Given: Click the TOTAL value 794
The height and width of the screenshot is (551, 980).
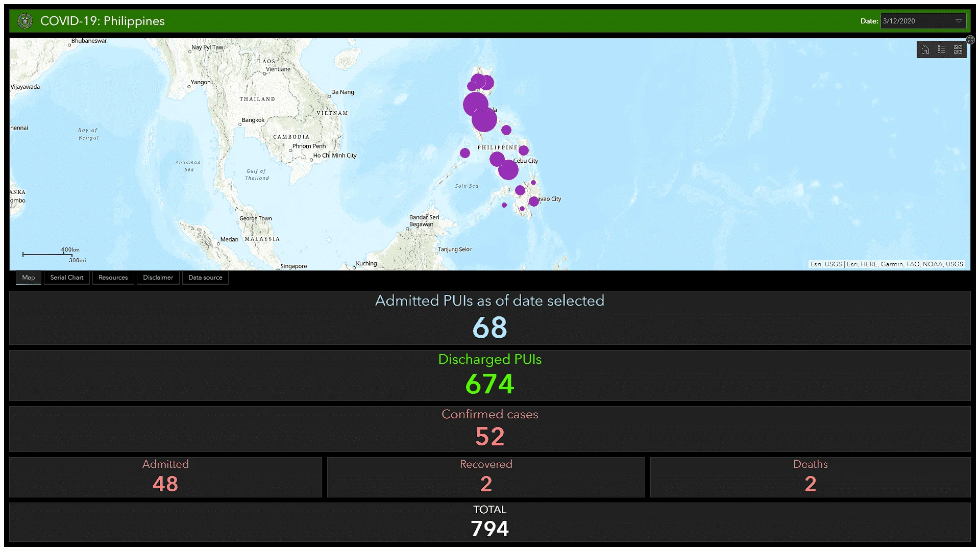Looking at the screenshot, I should [489, 529].
